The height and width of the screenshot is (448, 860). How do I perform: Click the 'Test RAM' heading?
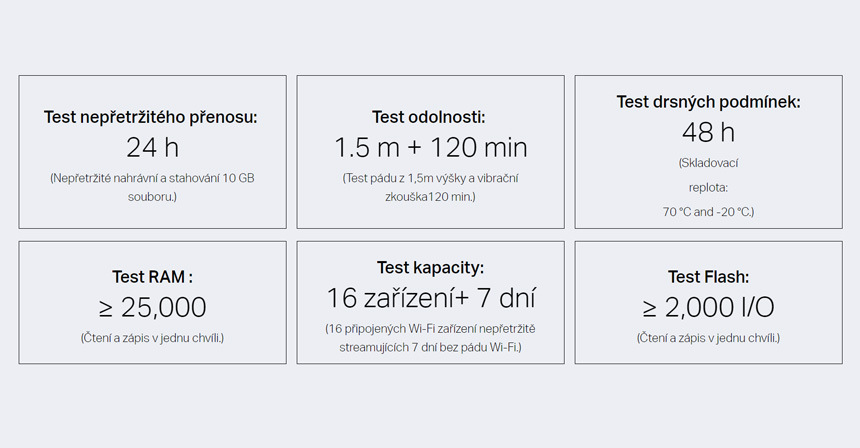(152, 277)
